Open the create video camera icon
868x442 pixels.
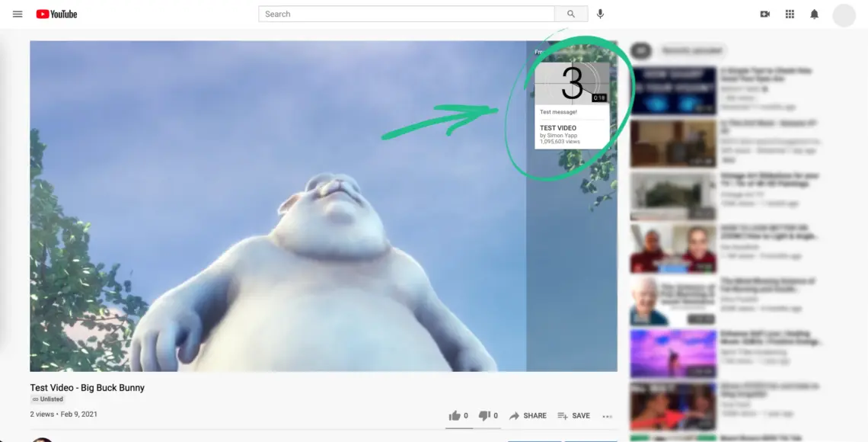coord(765,14)
